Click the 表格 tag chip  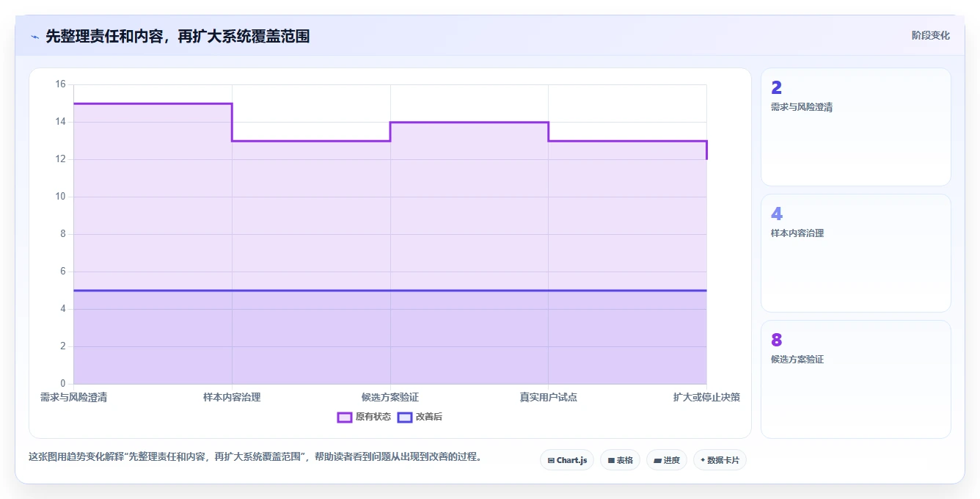point(620,460)
